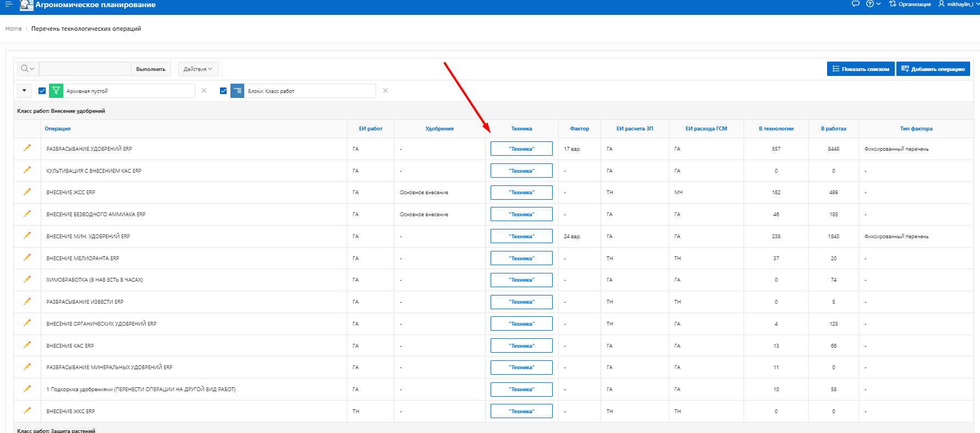Click the blue Блоки control break icon

click(x=237, y=91)
